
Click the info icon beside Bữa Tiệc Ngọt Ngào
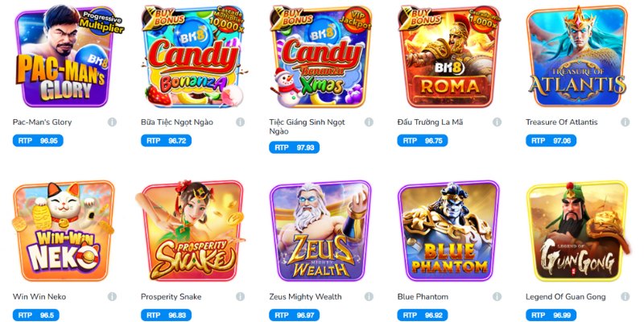coord(240,122)
